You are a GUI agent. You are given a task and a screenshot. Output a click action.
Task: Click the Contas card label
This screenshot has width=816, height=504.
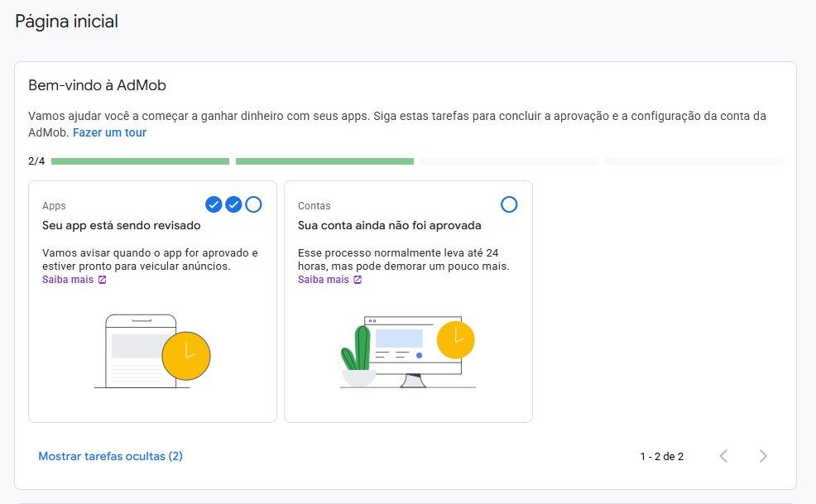click(314, 206)
